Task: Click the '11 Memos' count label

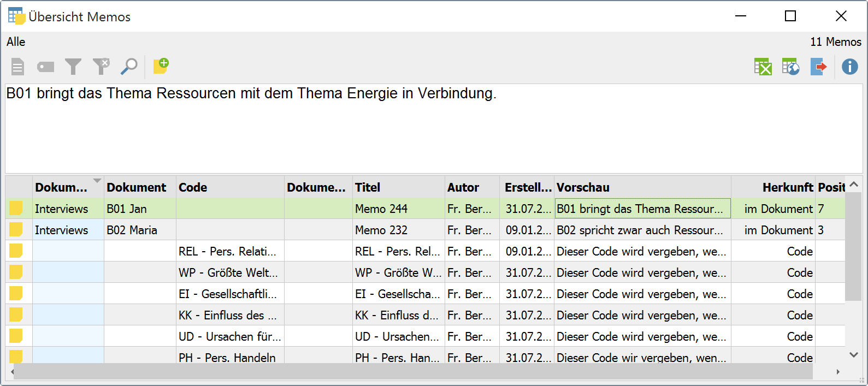Action: (x=836, y=42)
